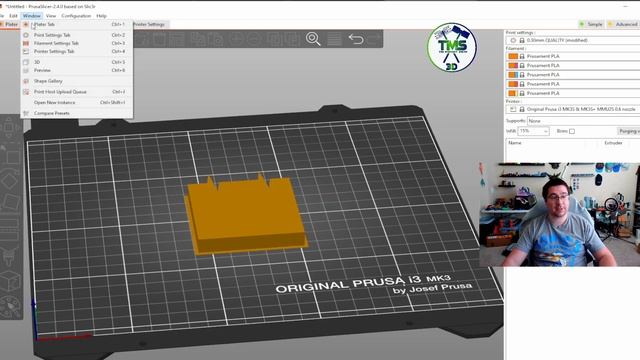Open the fourth Prusament PLA filament dropdown
640x360 pixels.
(573, 84)
